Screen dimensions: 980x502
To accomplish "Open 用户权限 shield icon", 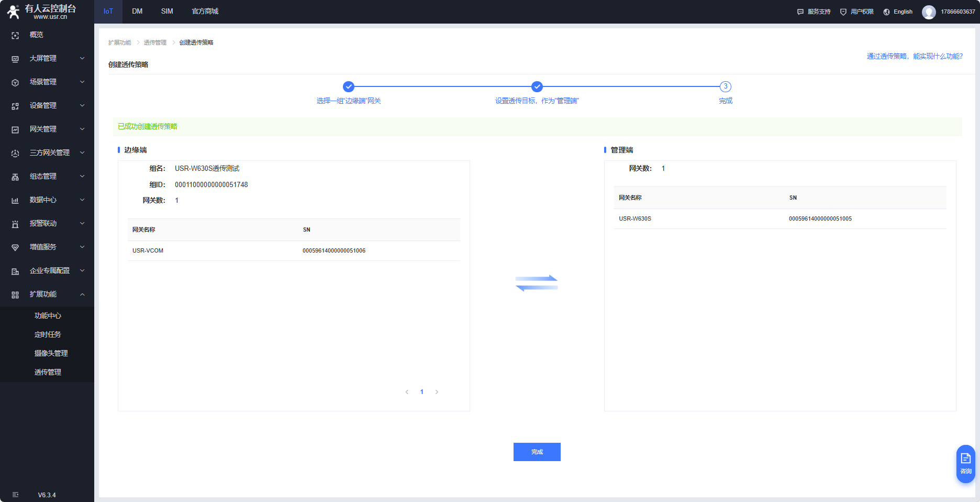I will [843, 12].
